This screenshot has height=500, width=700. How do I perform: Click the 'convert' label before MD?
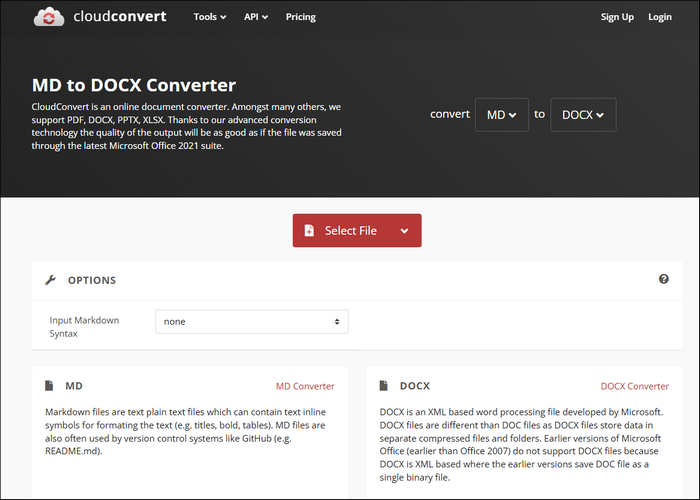pyautogui.click(x=450, y=114)
